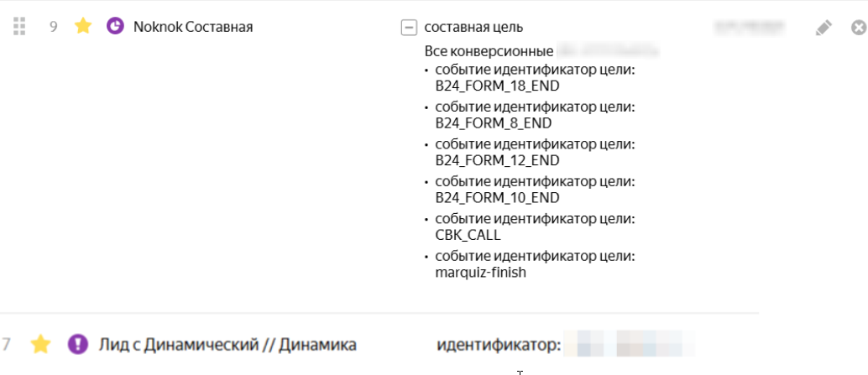The height and width of the screenshot is (375, 868).
Task: Grab the drag handle of Noknok Составная row
Action: pyautogui.click(x=19, y=26)
